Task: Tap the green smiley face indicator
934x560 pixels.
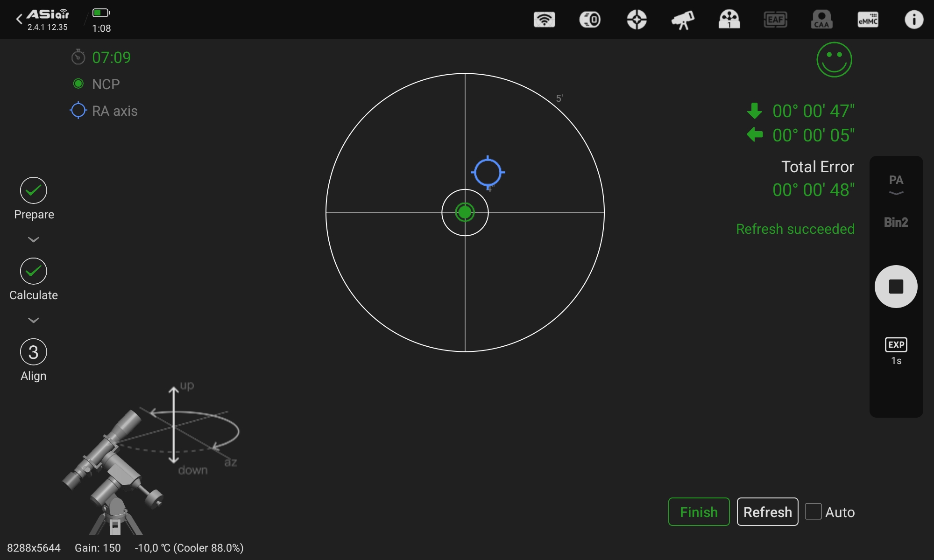Action: (x=834, y=60)
